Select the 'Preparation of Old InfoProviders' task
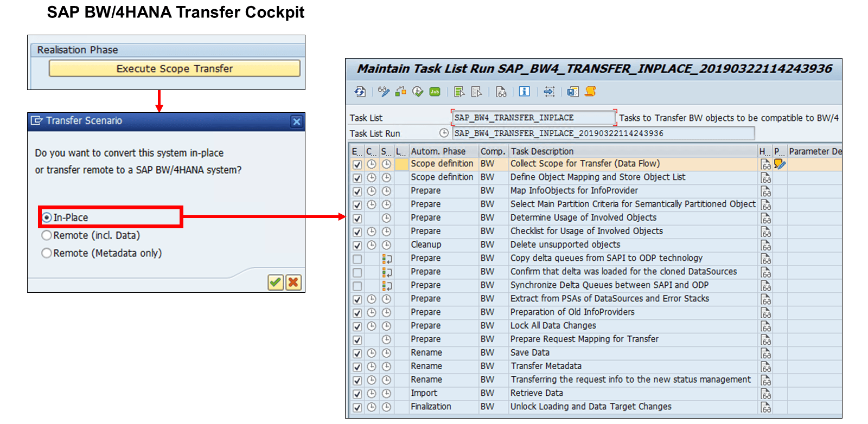This screenshot has height=424, width=868. point(572,312)
